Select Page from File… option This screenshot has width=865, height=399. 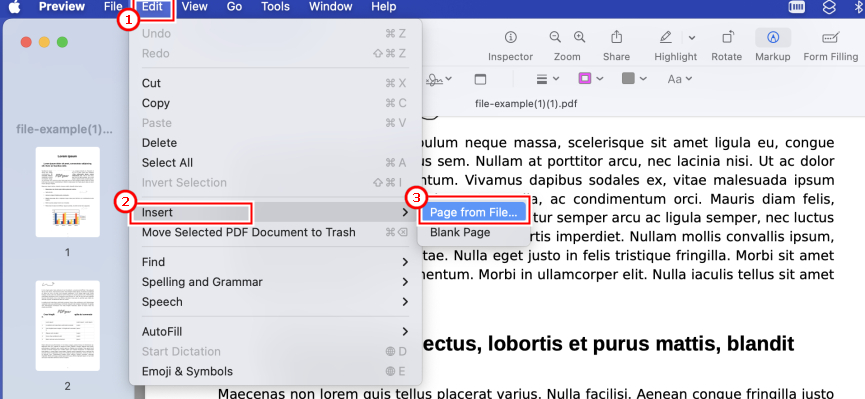[473, 212]
